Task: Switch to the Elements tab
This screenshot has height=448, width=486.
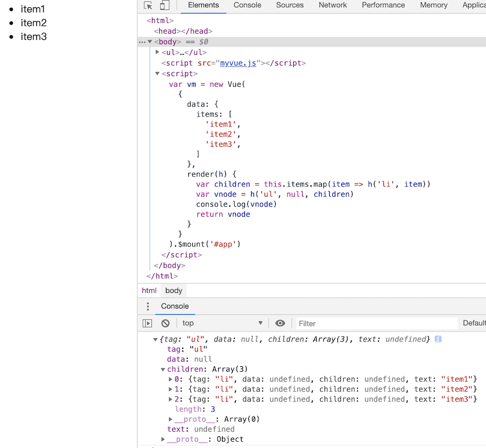Action: point(203,5)
